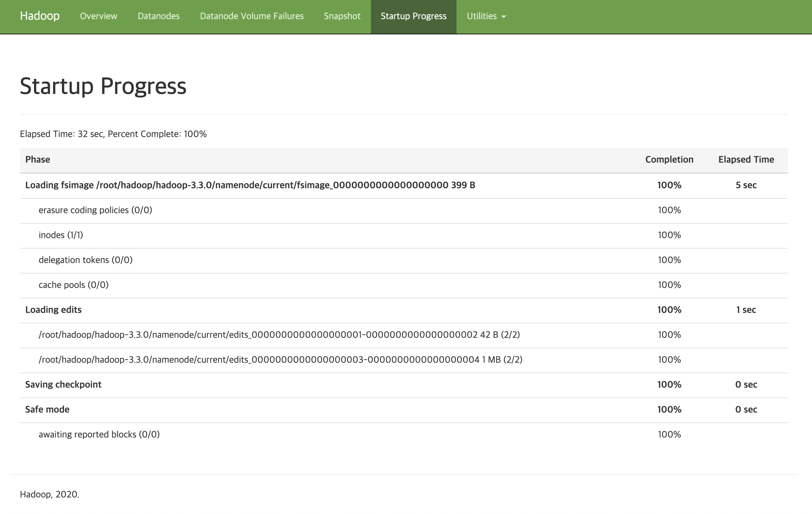Open Datanode Volume Failures page
This screenshot has width=812, height=514.
click(251, 16)
